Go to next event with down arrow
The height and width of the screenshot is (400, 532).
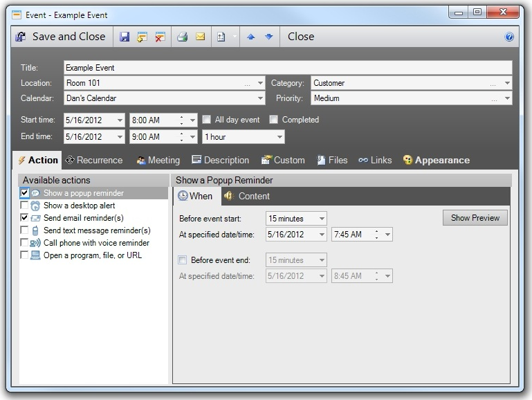(x=268, y=37)
